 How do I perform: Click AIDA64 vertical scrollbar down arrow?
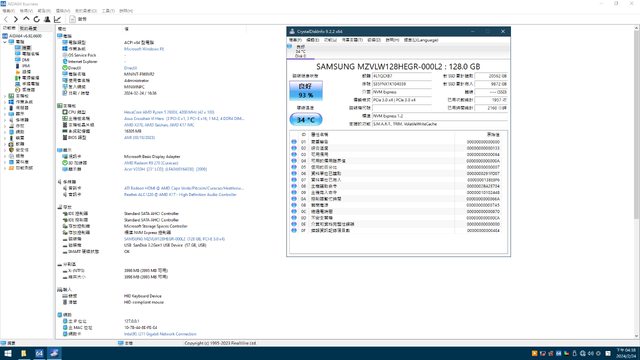click(637, 336)
